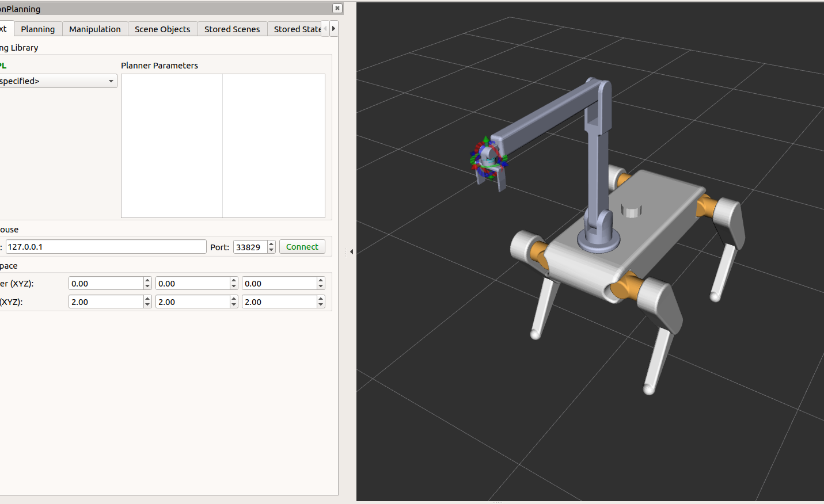Decrement the workspace size Z value
Image resolution: width=824 pixels, height=504 pixels.
321,305
